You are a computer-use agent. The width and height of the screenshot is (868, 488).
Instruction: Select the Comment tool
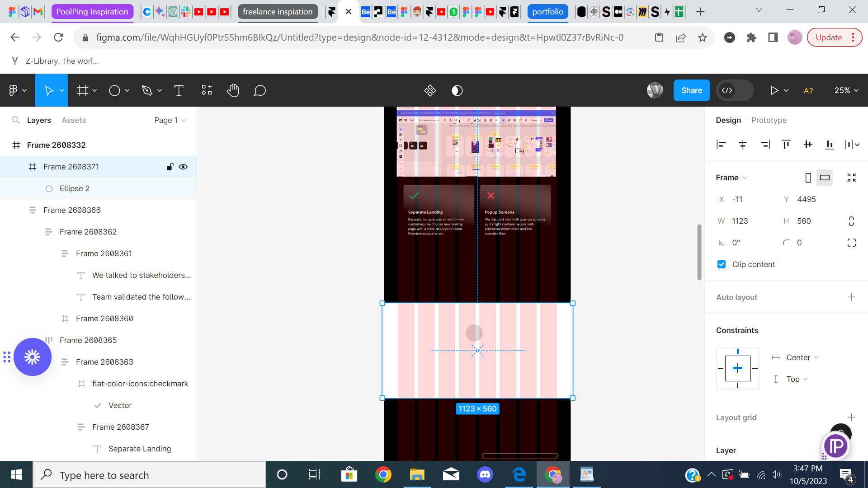click(259, 91)
